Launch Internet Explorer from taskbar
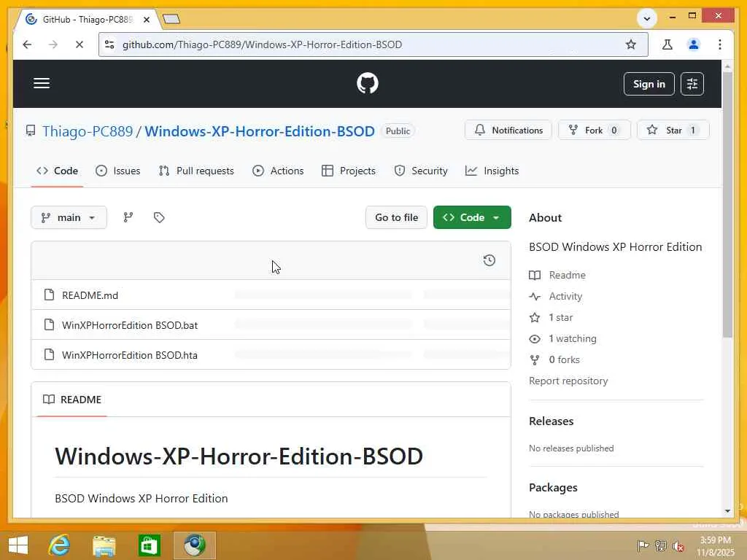Image resolution: width=747 pixels, height=560 pixels. (x=59, y=545)
